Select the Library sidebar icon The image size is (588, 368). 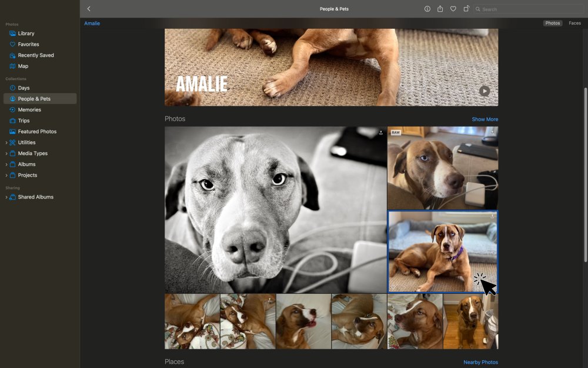click(12, 34)
